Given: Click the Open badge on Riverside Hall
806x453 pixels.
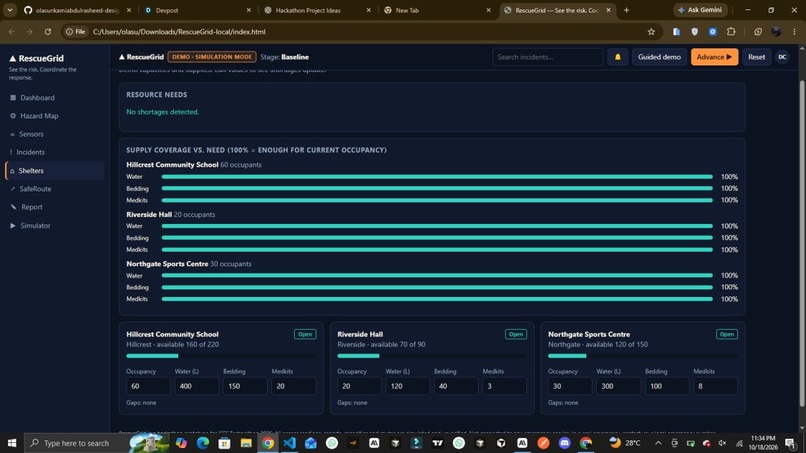Looking at the screenshot, I should (516, 334).
